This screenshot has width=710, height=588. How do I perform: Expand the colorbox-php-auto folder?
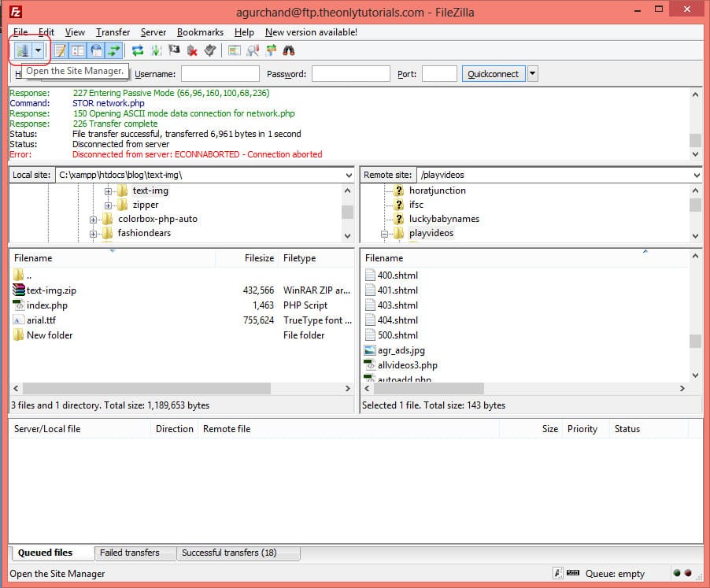tap(94, 220)
